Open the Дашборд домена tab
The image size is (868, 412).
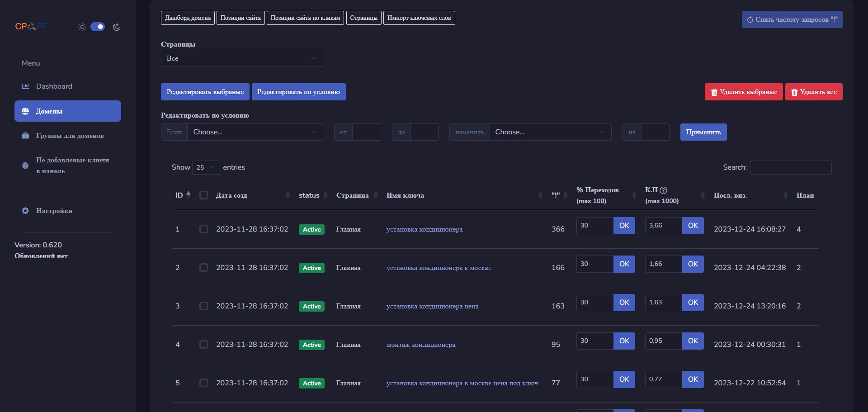(188, 18)
